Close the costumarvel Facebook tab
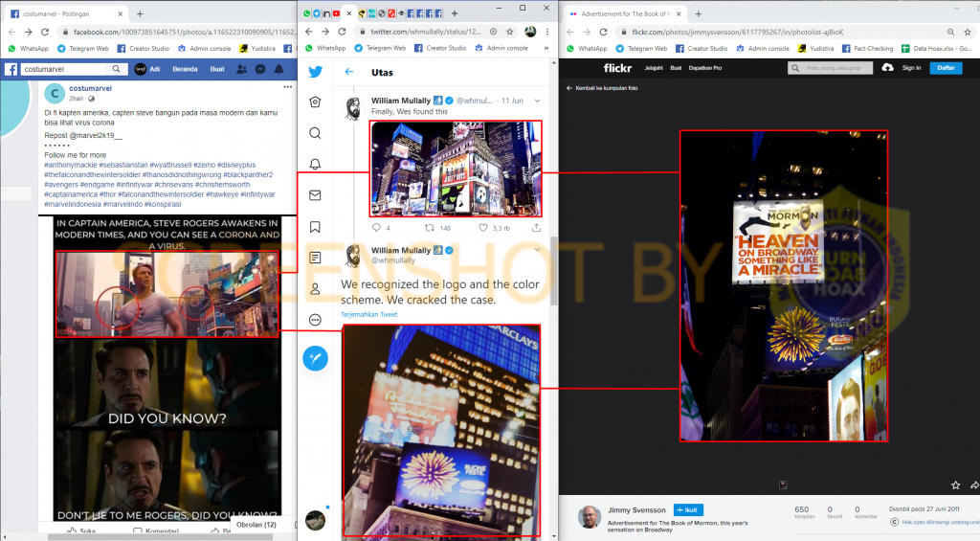Screen dimensions: 980x541 [x=121, y=13]
